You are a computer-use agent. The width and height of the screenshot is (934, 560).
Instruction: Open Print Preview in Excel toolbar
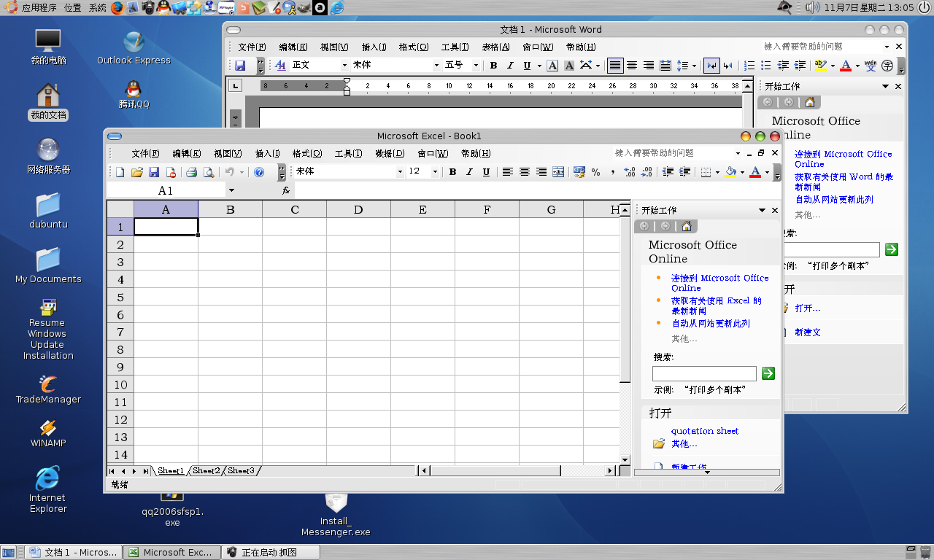209,172
